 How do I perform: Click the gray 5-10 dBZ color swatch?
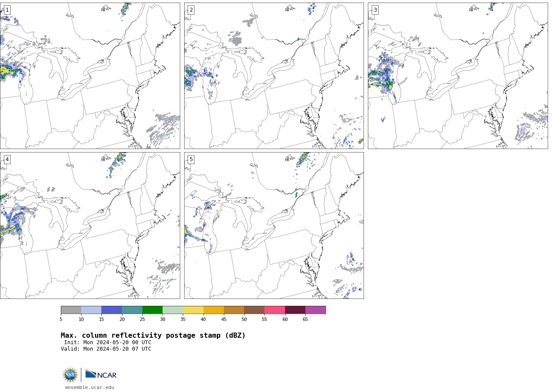(71, 310)
